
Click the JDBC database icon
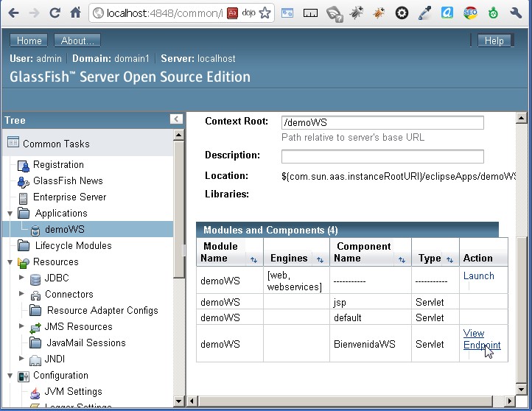tap(35, 279)
